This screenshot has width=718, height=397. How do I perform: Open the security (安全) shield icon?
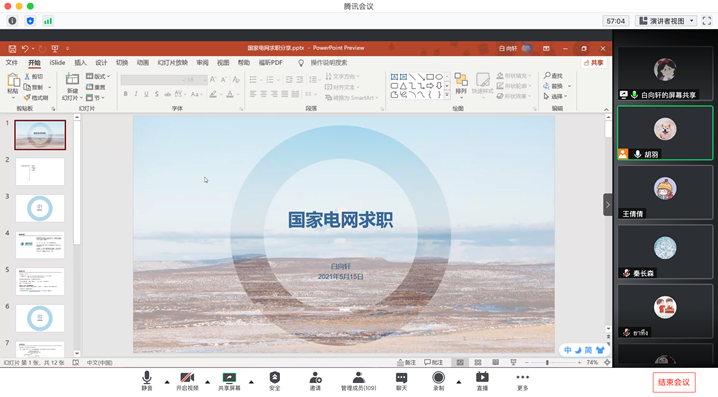click(x=274, y=378)
